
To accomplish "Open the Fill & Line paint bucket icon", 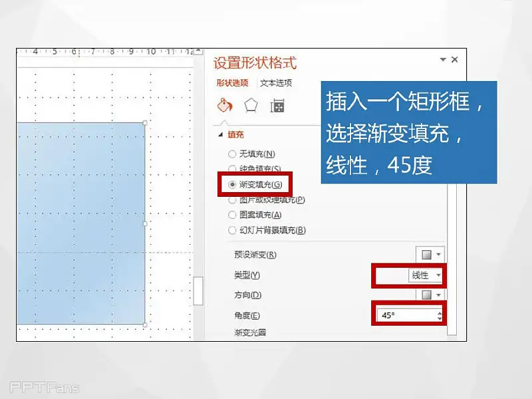I will tap(225, 106).
